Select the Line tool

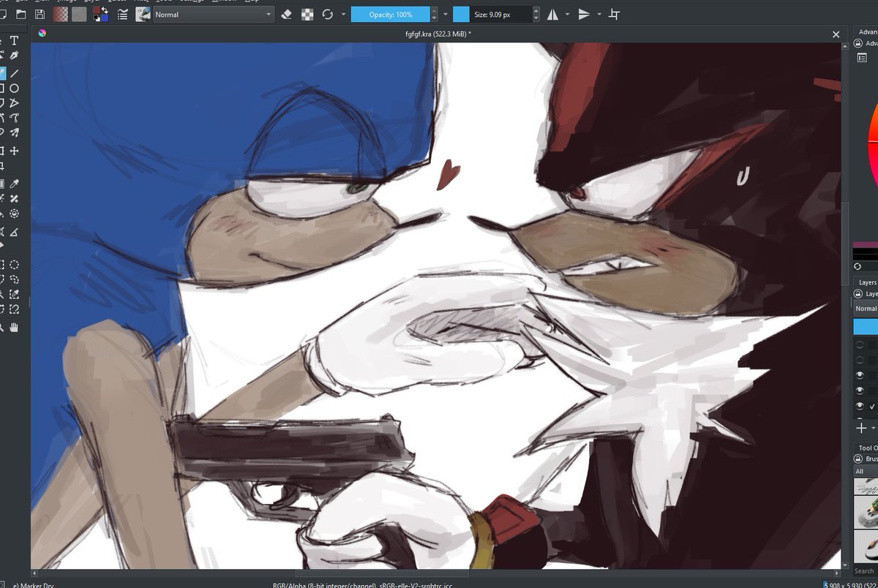pyautogui.click(x=14, y=73)
